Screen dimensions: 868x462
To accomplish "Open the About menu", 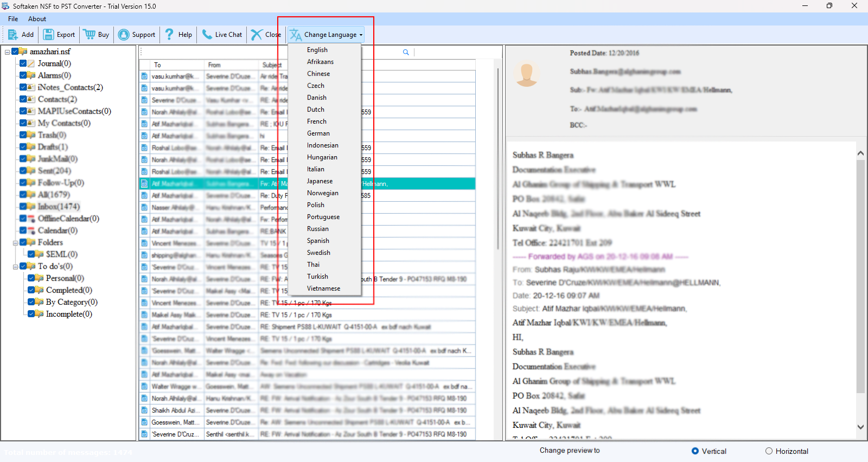I will pos(37,19).
